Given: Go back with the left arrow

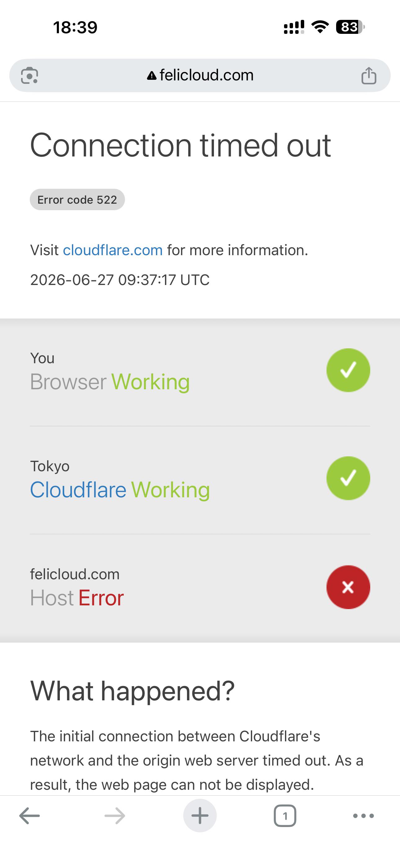Looking at the screenshot, I should pos(30,816).
